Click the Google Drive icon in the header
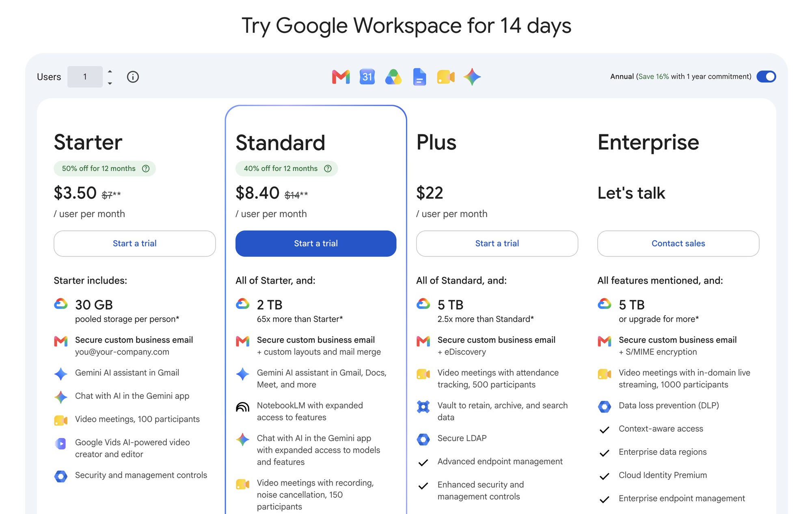This screenshot has height=514, width=812. [393, 77]
